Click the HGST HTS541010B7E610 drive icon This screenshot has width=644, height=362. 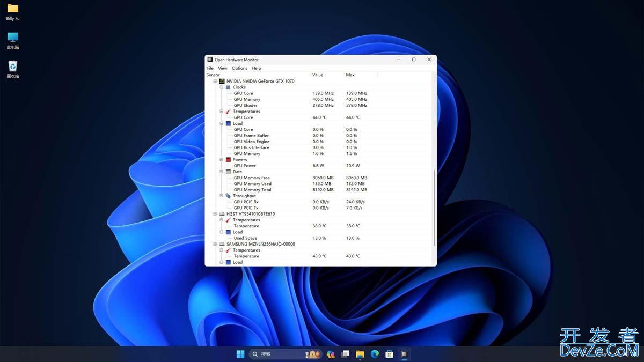[x=222, y=213]
